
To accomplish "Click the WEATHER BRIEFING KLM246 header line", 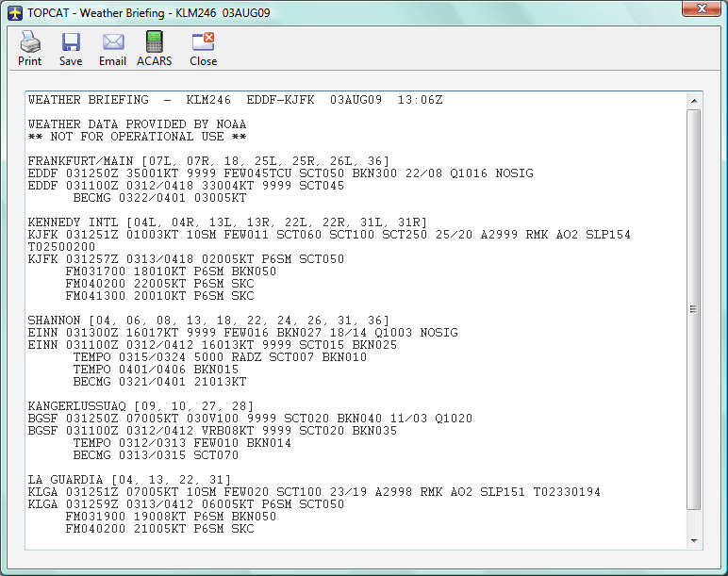I will pyautogui.click(x=235, y=100).
